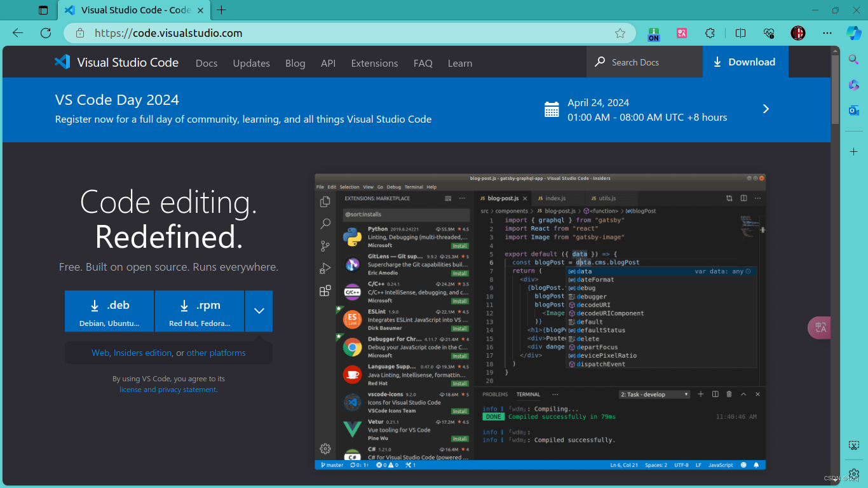Open Outlook in the Edge sidebar

854,111
